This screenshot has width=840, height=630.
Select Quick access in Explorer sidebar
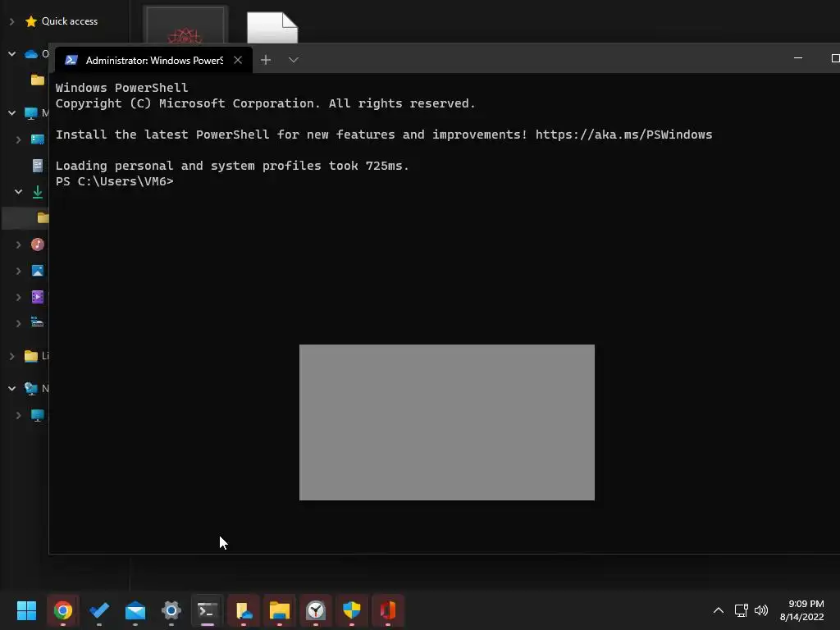[x=70, y=21]
